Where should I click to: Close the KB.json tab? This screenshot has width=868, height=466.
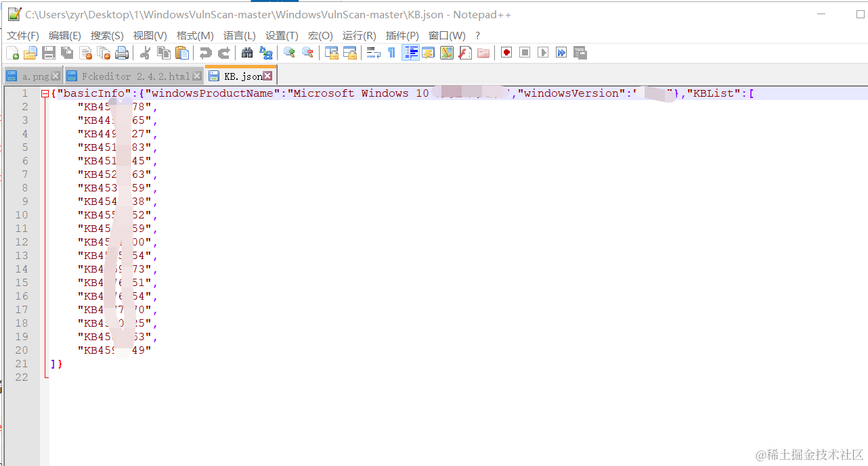point(267,76)
